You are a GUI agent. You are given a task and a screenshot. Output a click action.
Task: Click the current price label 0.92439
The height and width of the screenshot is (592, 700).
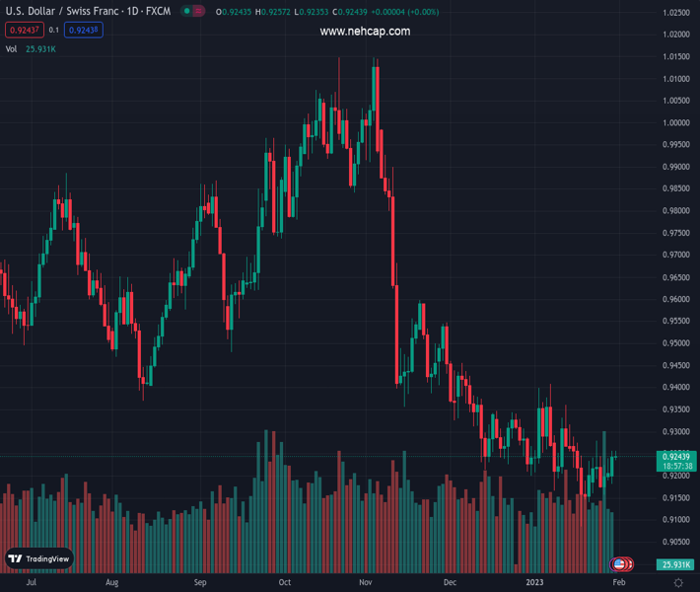tap(674, 456)
